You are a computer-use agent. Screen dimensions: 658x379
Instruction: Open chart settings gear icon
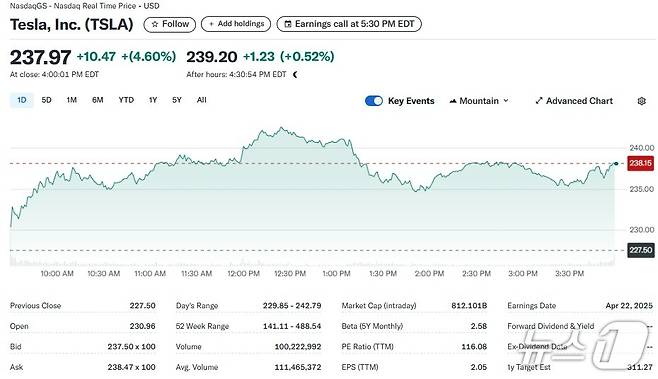click(642, 101)
